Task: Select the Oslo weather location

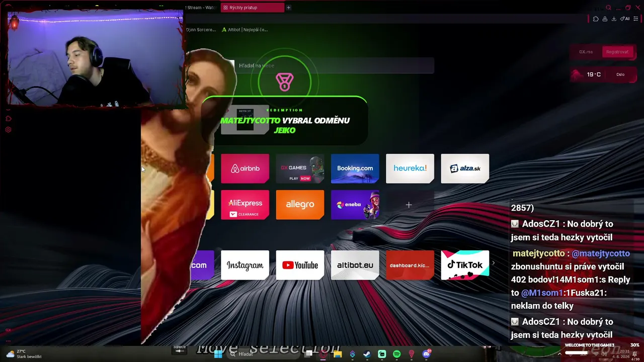Action: (620, 74)
